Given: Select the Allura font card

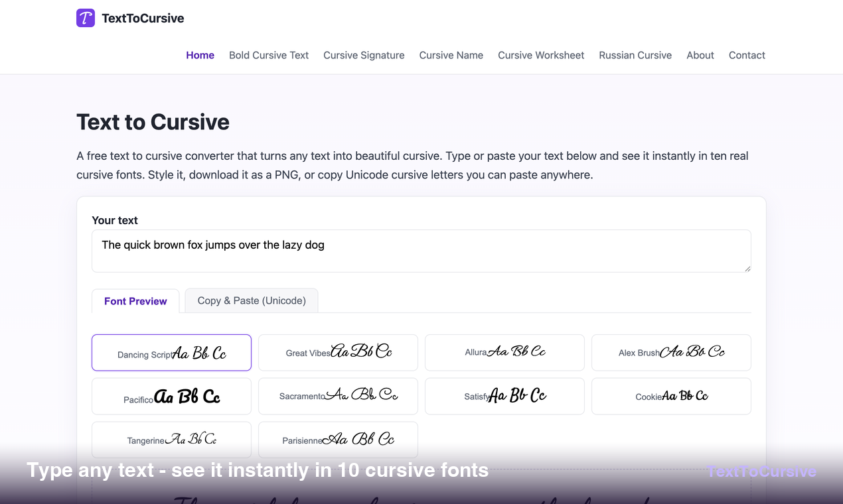Looking at the screenshot, I should click(x=504, y=353).
